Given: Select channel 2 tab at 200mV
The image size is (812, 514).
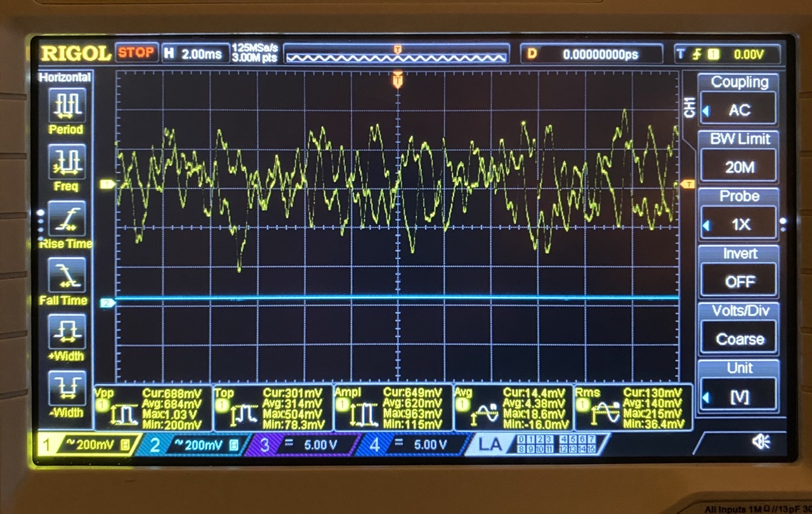Looking at the screenshot, I should point(192,445).
